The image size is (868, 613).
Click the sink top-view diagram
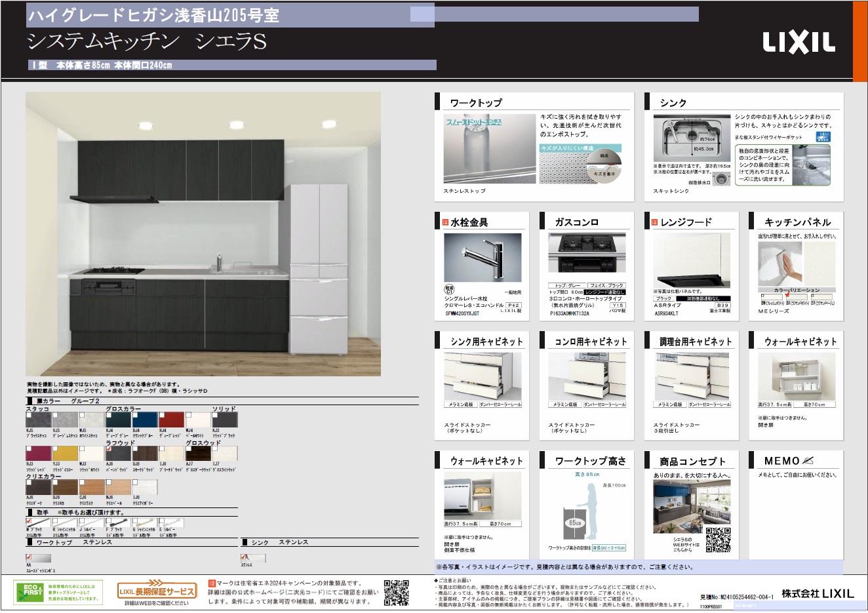(x=692, y=138)
